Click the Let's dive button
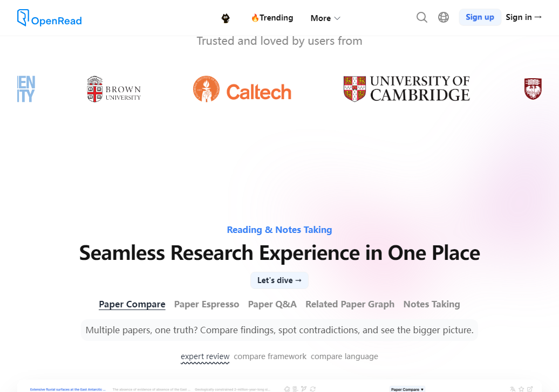This screenshot has width=559, height=392. coord(279,280)
